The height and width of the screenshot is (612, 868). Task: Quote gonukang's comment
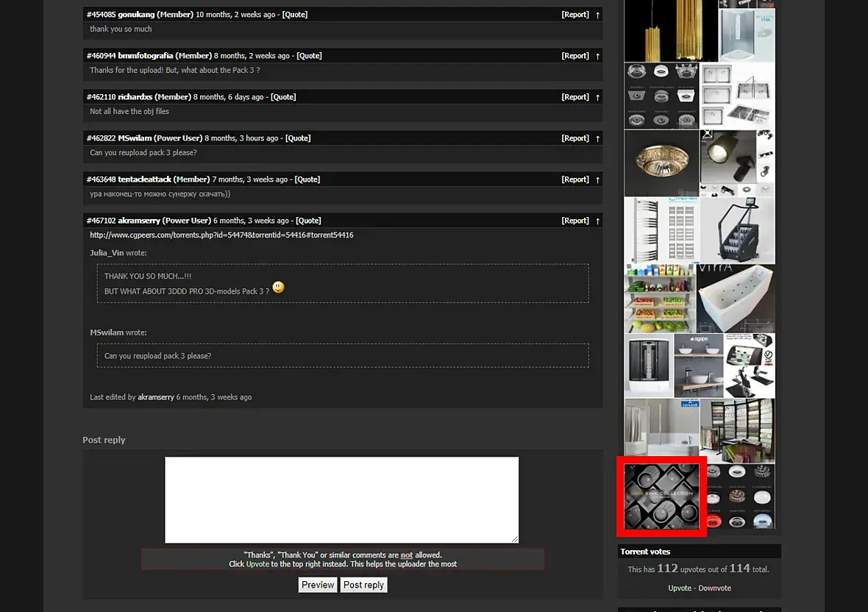tap(295, 15)
